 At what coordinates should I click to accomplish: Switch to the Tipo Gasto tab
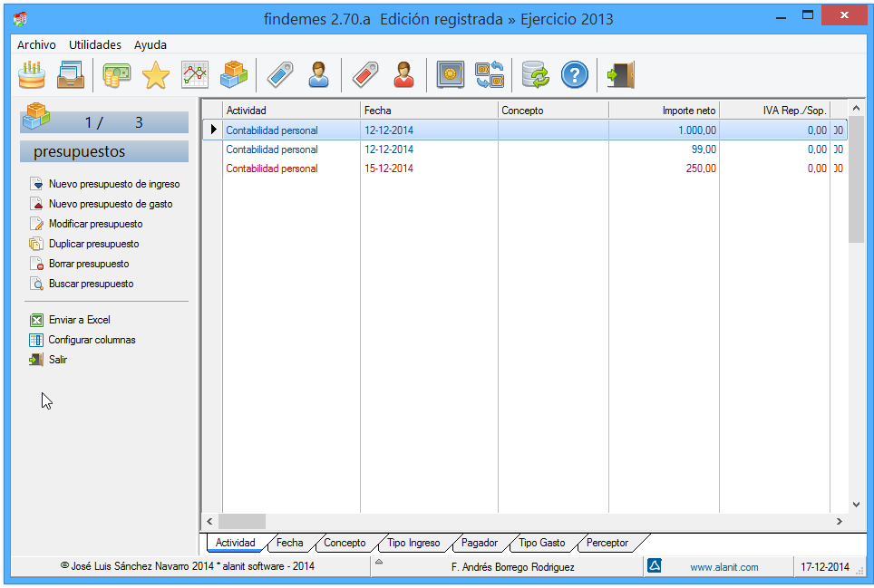541,543
